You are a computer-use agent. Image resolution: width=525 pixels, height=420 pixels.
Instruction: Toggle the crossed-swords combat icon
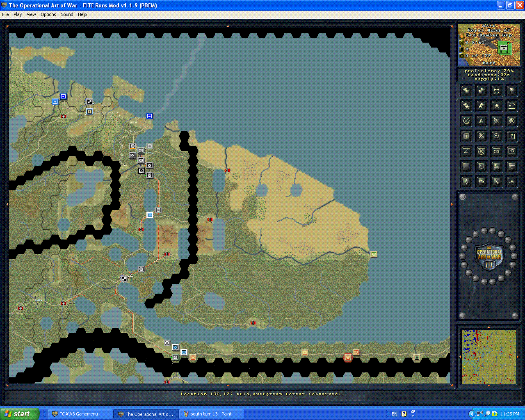(496, 121)
